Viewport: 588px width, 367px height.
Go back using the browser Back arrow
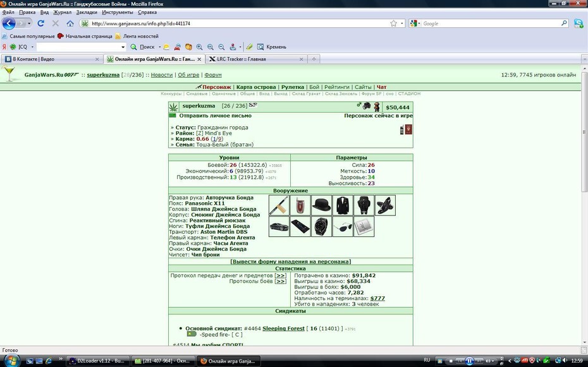pos(9,23)
